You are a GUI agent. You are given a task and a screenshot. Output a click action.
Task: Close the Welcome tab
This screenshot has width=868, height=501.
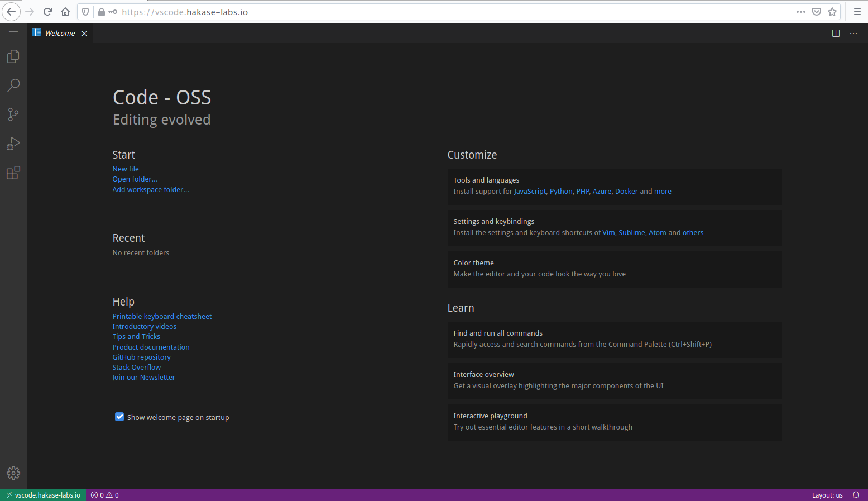(84, 34)
